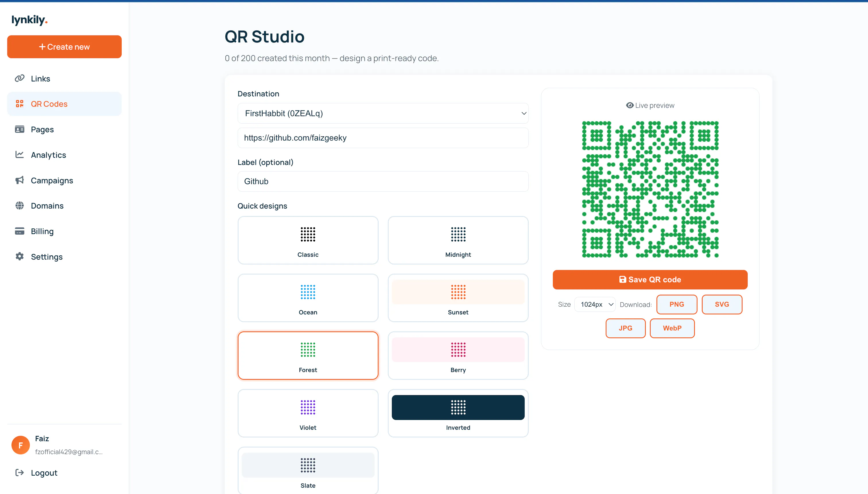The height and width of the screenshot is (494, 868).
Task: Download QR code as PNG
Action: [x=677, y=304]
